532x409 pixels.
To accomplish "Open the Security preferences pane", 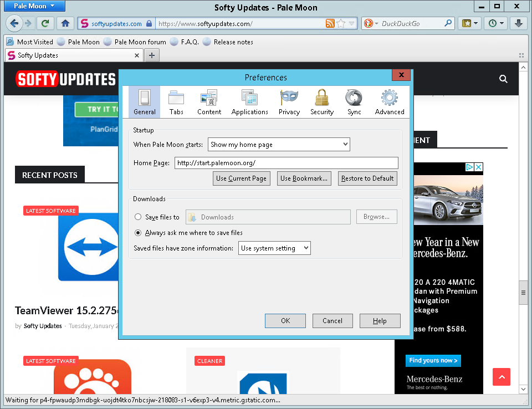I will 322,102.
